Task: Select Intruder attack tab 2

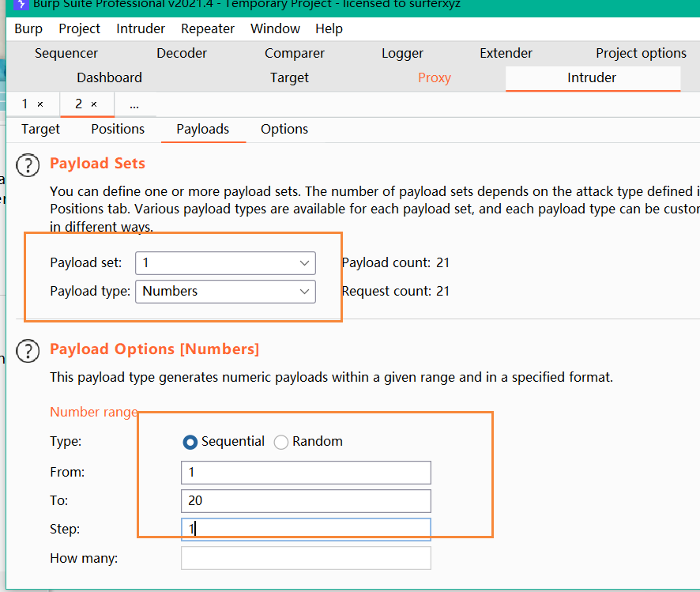Action: [x=78, y=104]
